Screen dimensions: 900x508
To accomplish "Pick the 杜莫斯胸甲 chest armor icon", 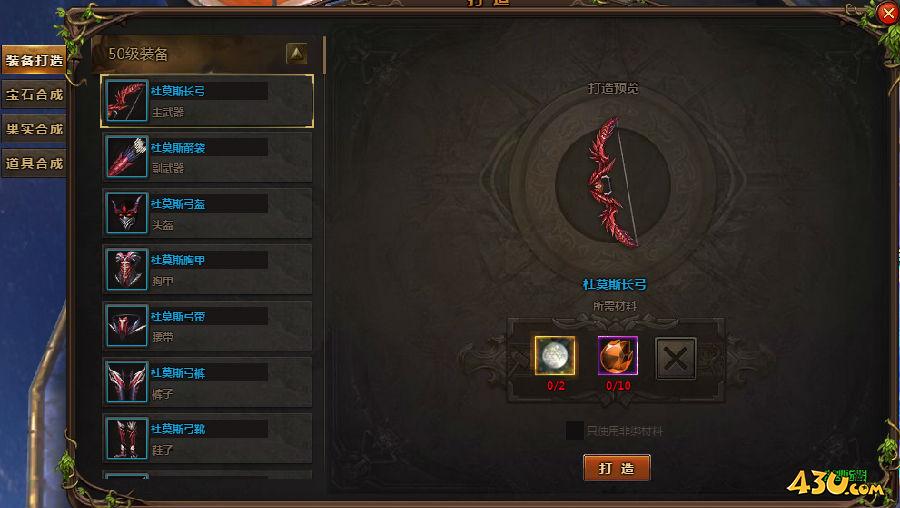I will pyautogui.click(x=126, y=269).
